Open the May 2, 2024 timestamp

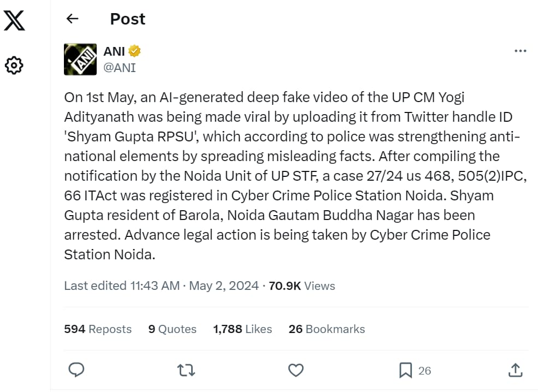224,286
